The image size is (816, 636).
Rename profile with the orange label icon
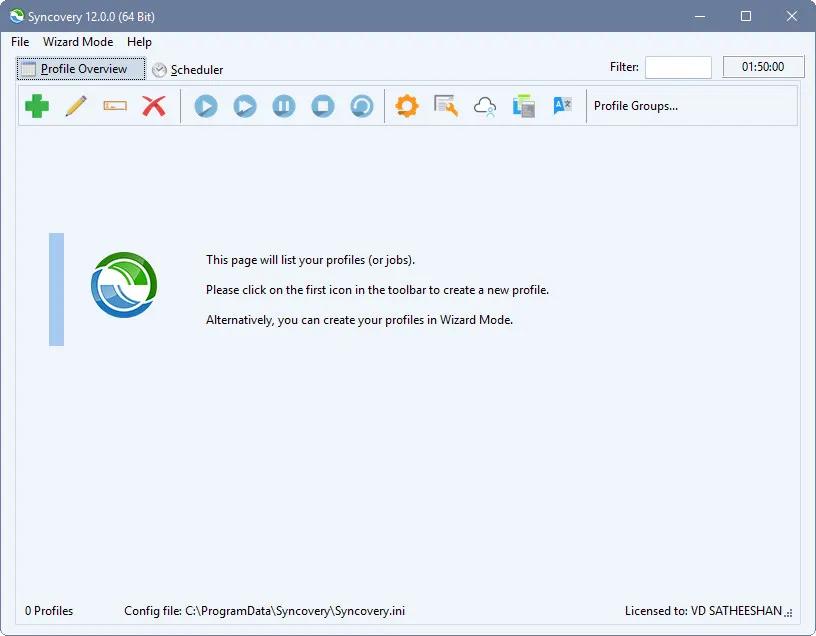[x=115, y=106]
